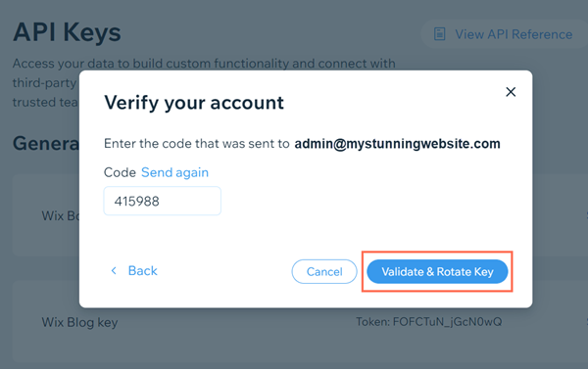The width and height of the screenshot is (588, 370).
Task: Click the Code field label
Action: 120,172
